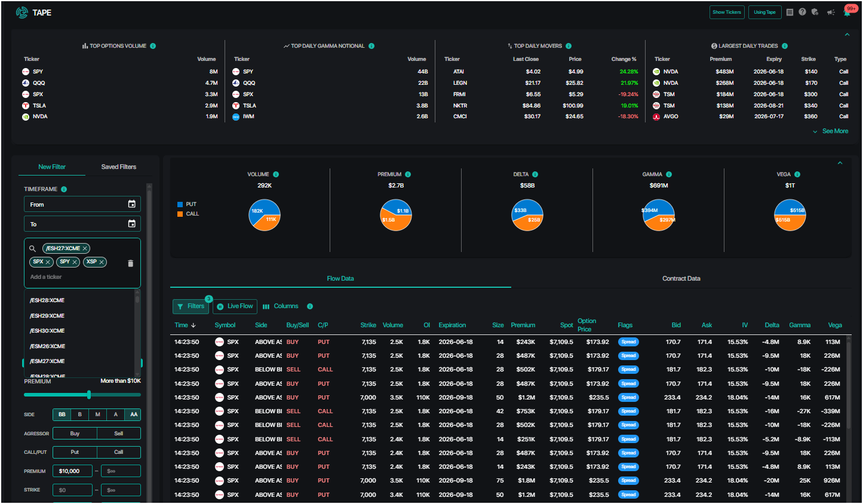Open the To date calendar icon
Screen dimensions: 863x504
coord(132,224)
